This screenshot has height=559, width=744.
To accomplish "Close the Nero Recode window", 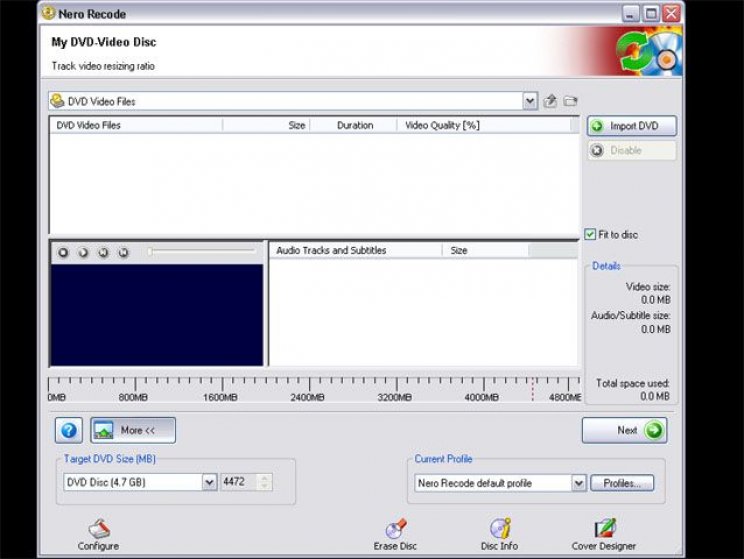I will tap(671, 14).
